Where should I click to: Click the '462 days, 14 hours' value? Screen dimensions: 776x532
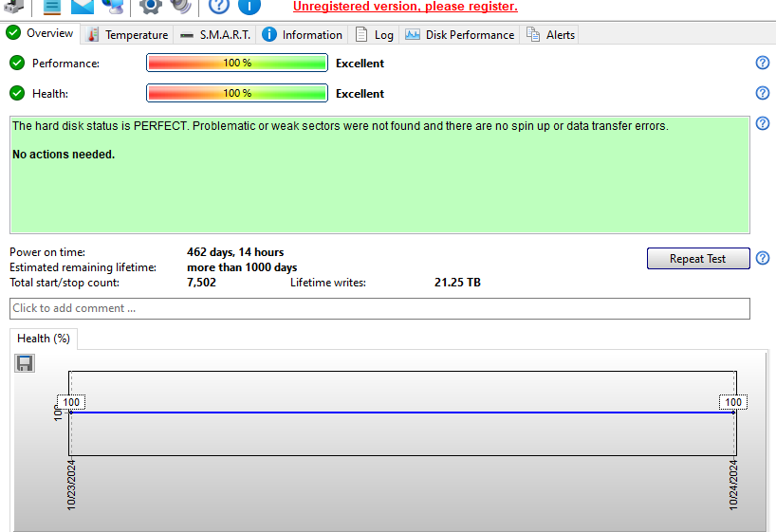pos(235,252)
